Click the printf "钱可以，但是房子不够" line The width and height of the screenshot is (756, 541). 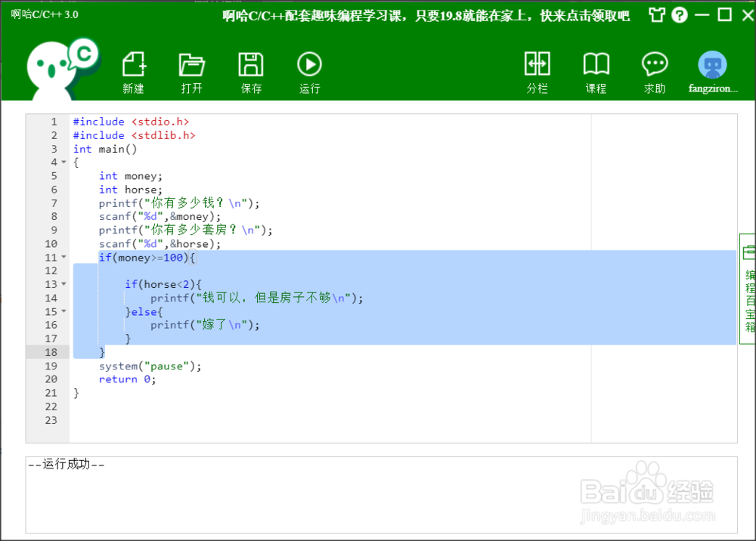(x=256, y=298)
